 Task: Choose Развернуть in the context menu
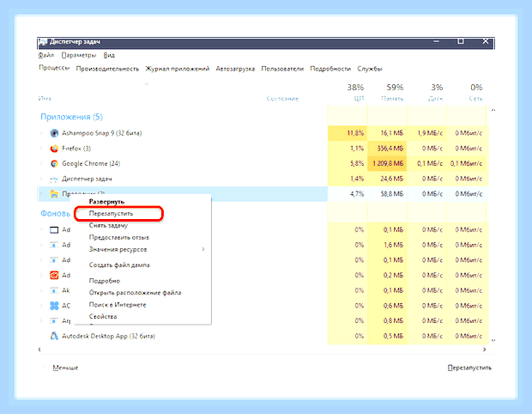click(106, 202)
